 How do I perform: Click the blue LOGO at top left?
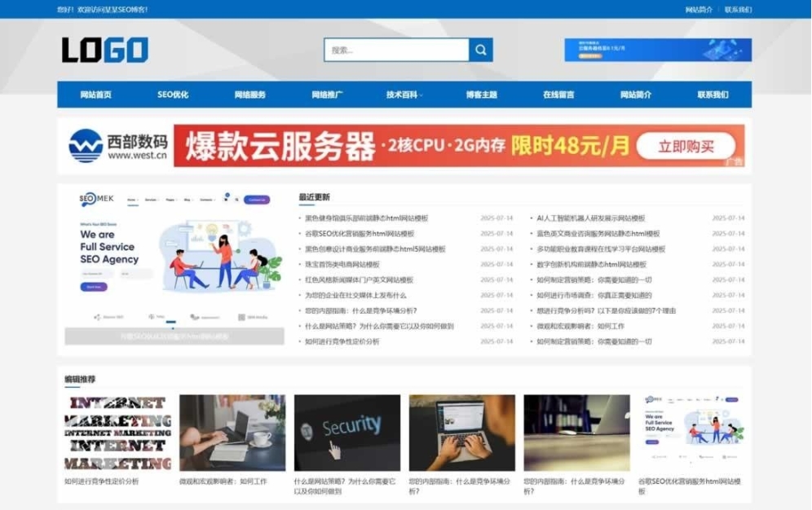[x=104, y=50]
